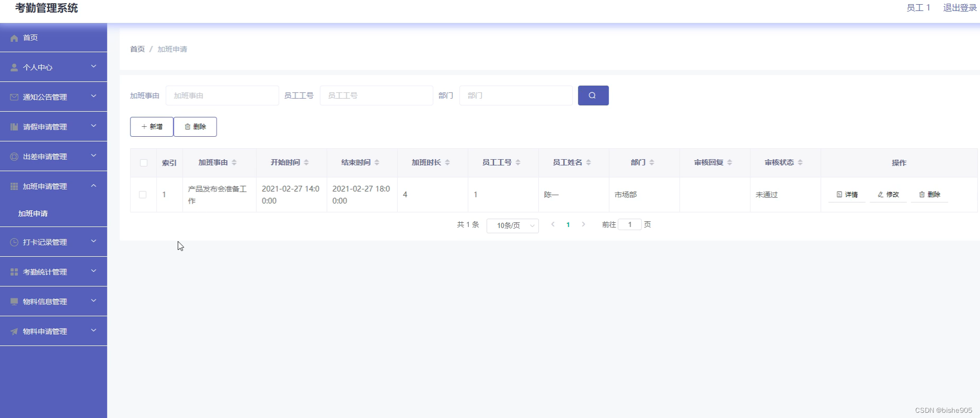Click the icon beside 考勤统计管理
Screen dimensions: 980x418
pos(14,272)
